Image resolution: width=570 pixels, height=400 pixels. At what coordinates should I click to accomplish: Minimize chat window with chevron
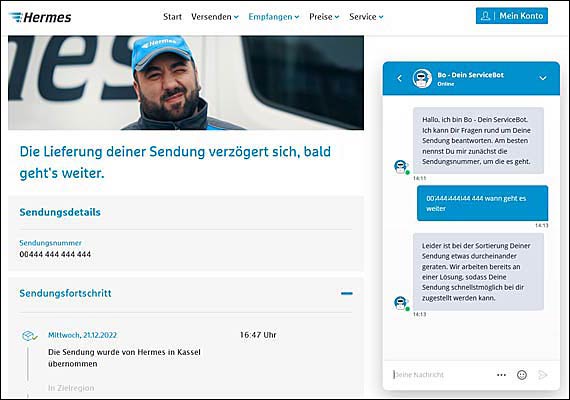543,78
